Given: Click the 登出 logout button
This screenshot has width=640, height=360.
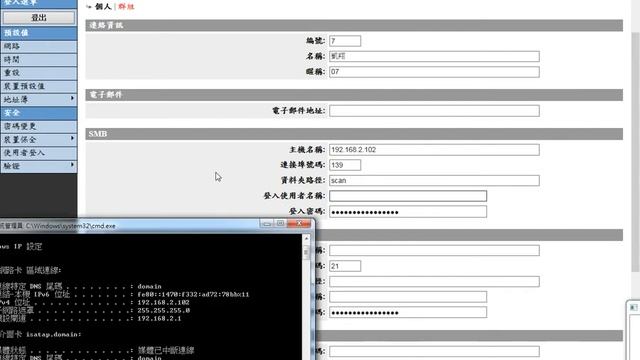Looking at the screenshot, I should [39, 18].
